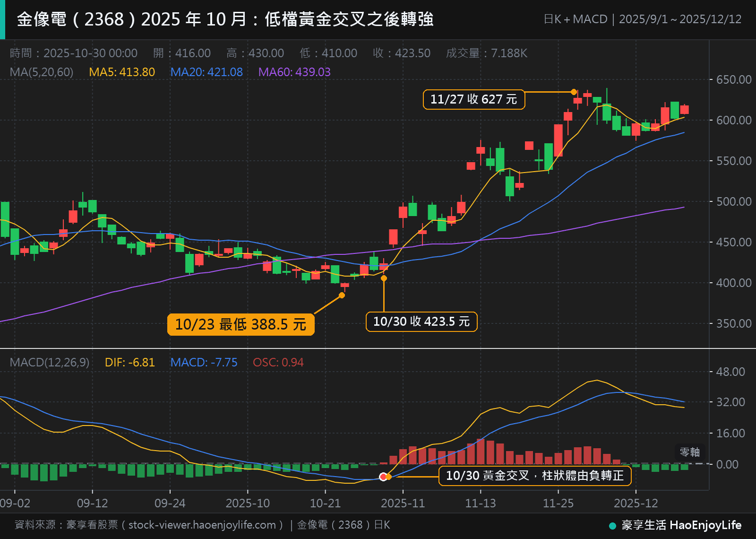Click the 2025-11 date axis label

(x=403, y=503)
